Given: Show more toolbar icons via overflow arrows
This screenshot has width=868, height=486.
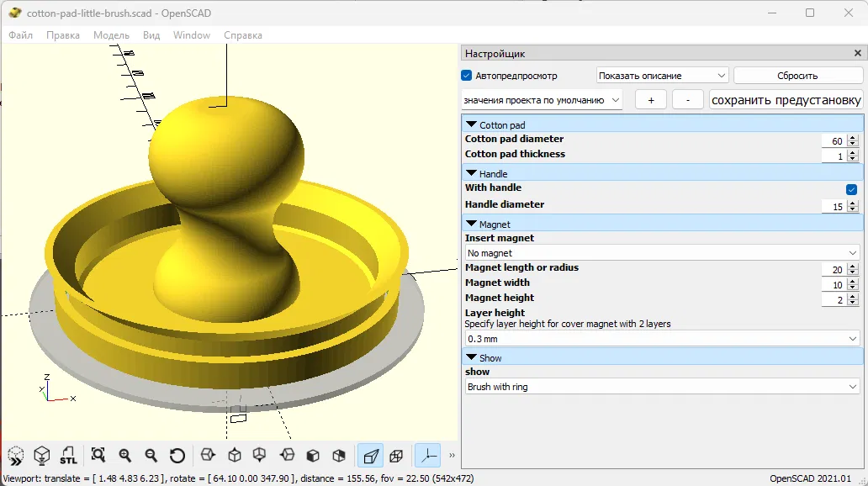Looking at the screenshot, I should point(452,456).
